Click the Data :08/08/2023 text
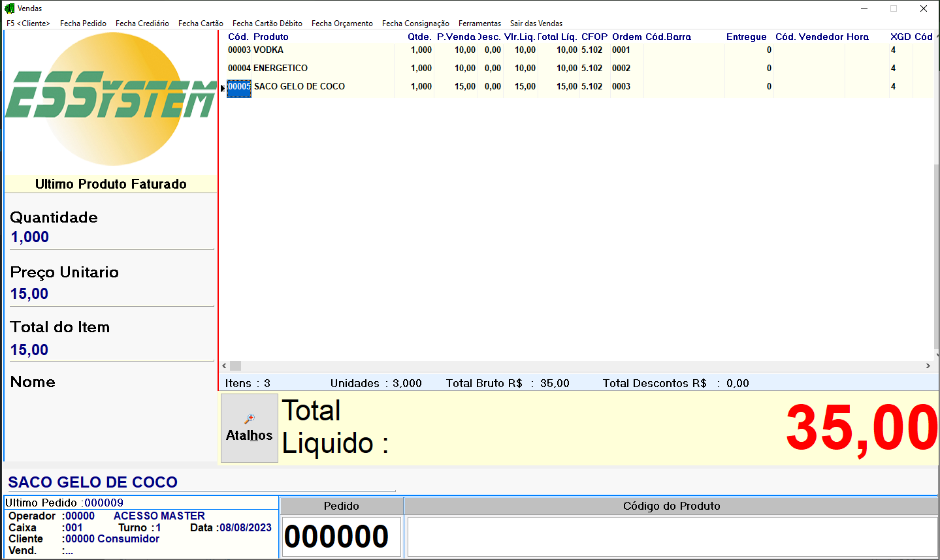This screenshot has width=940, height=560. coord(231,527)
